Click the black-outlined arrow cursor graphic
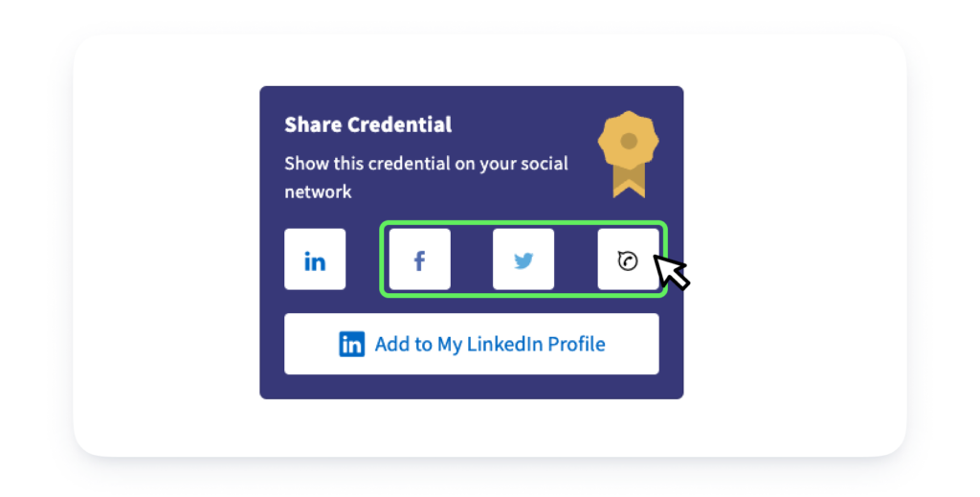 tap(671, 271)
